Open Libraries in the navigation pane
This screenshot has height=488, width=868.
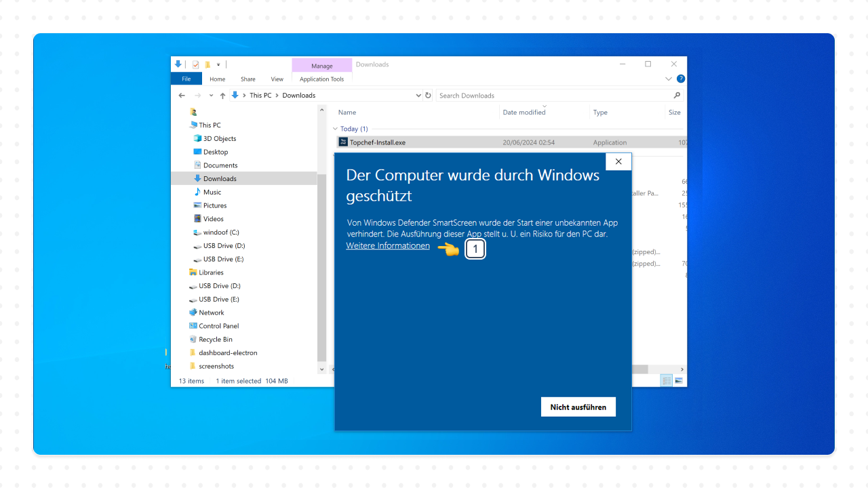211,272
